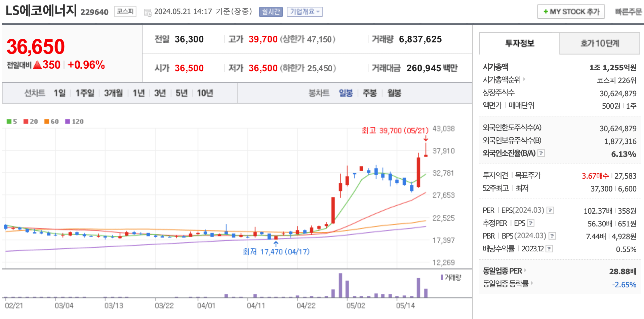
Task: Click the 거래량 value 6,837,625
Action: coord(420,39)
